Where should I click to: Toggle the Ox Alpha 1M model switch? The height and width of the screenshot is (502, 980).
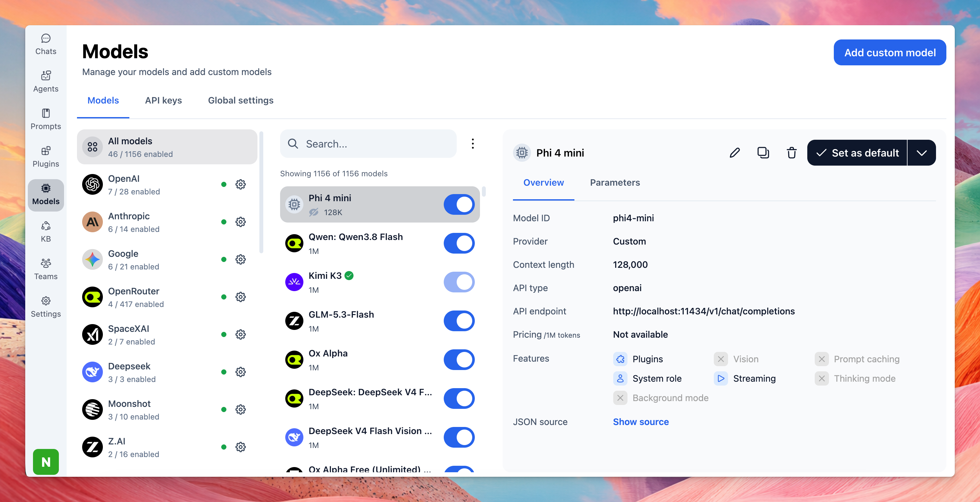tap(459, 360)
